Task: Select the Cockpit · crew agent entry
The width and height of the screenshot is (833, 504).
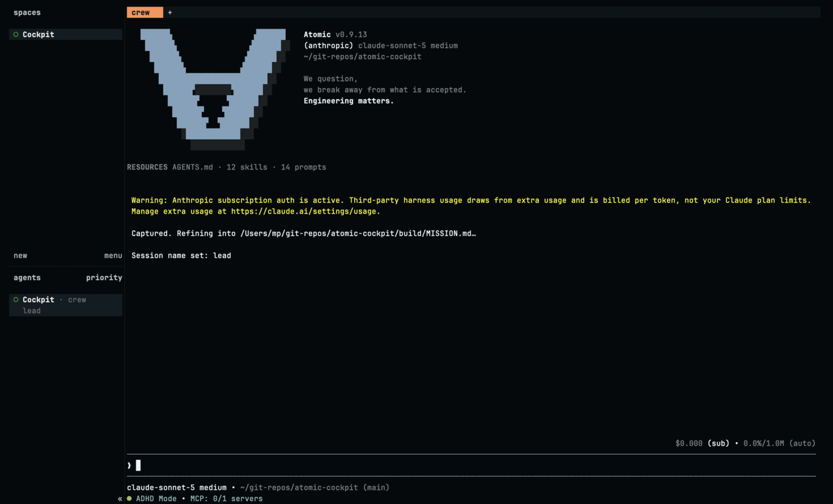Action: [x=65, y=305]
